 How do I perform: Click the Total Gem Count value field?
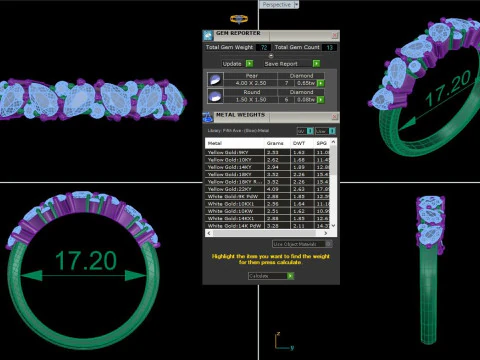329,47
